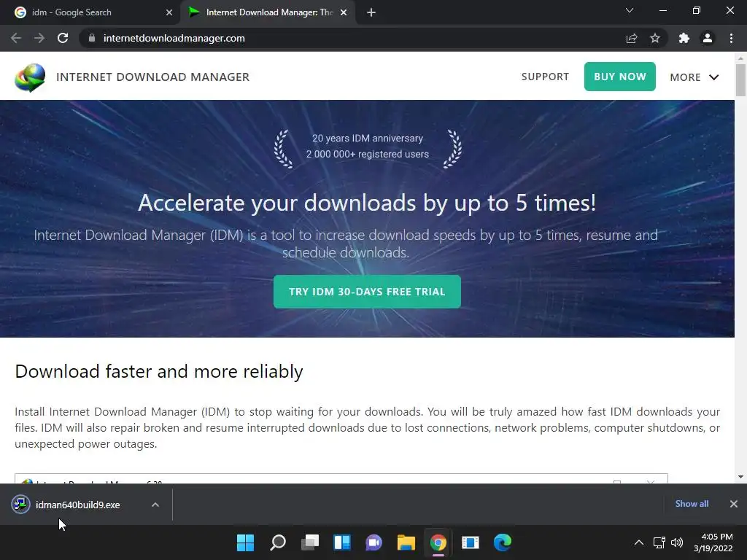Image resolution: width=747 pixels, height=560 pixels.
Task: Select Internet Download Manager tab
Action: point(268,12)
